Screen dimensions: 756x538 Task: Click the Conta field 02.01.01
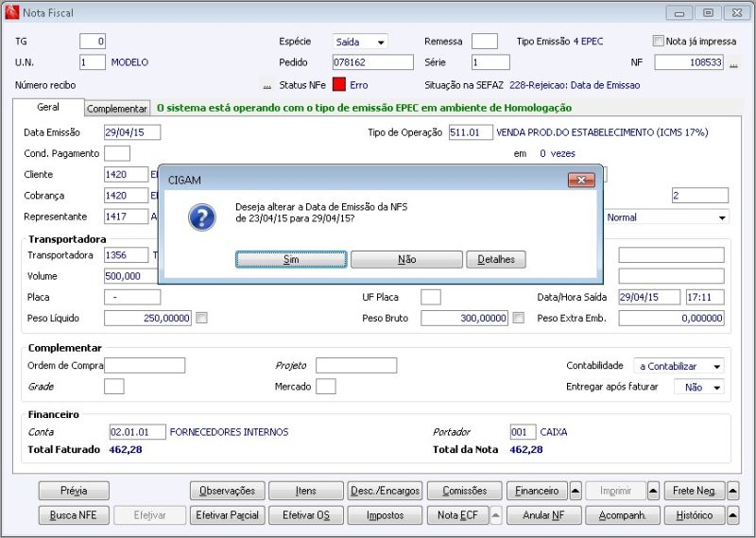click(137, 432)
